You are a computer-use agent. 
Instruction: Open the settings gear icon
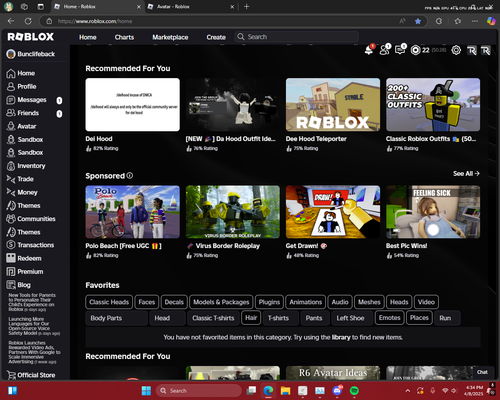456,50
